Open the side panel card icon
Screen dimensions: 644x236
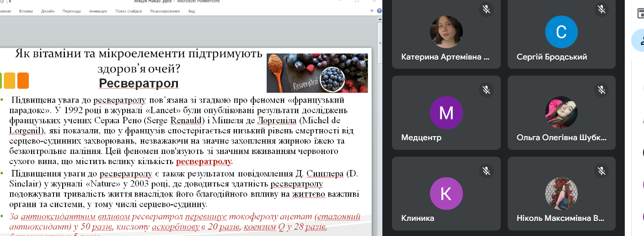coord(640,13)
